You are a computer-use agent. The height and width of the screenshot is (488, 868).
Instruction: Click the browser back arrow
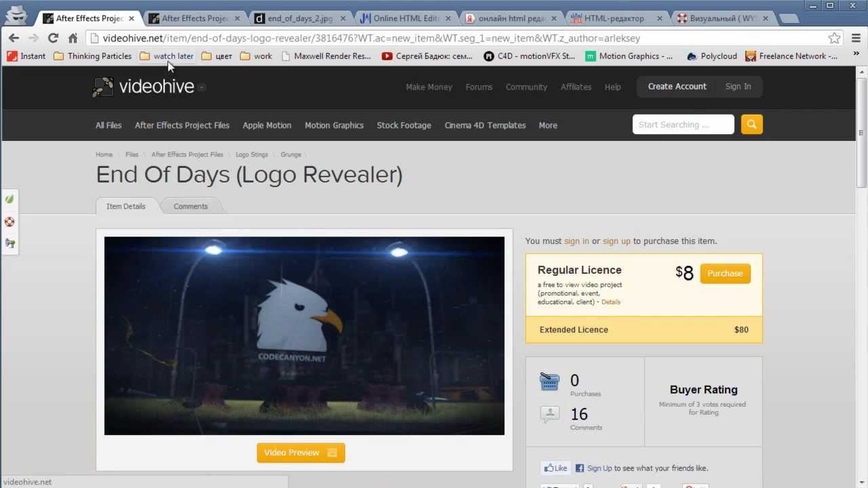pyautogui.click(x=14, y=38)
